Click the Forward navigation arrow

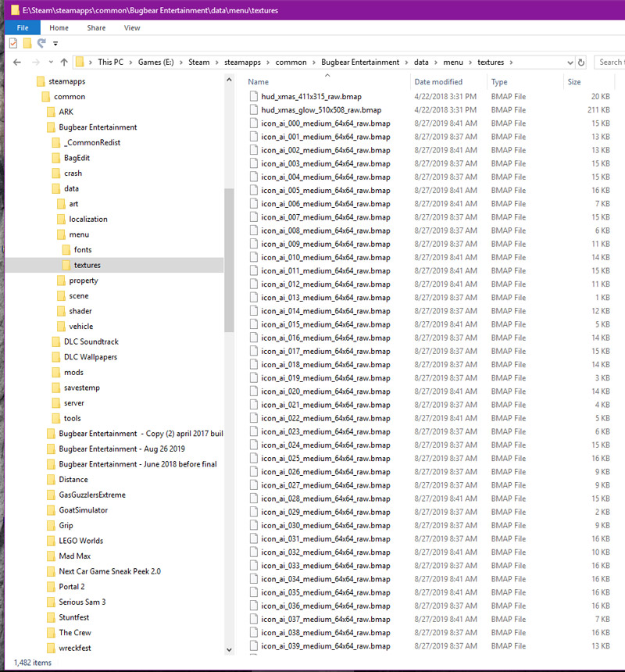tap(36, 63)
